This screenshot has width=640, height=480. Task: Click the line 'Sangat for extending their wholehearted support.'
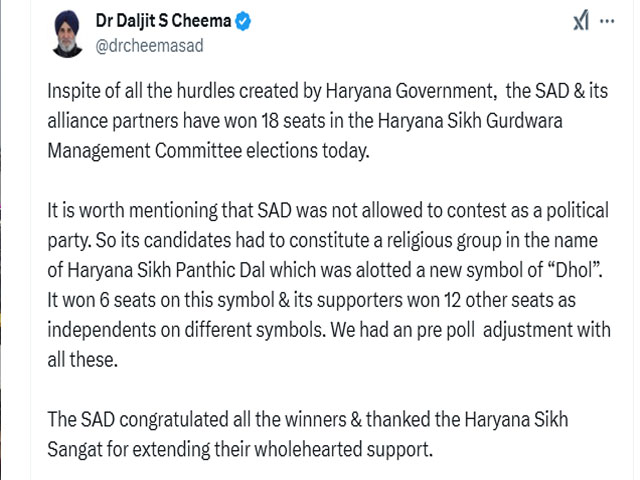[240, 449]
